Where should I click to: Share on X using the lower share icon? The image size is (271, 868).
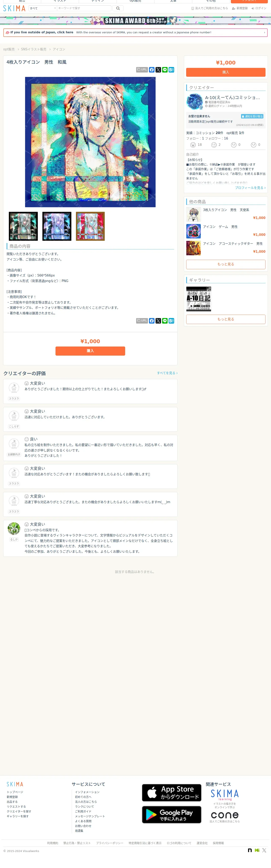click(158, 321)
